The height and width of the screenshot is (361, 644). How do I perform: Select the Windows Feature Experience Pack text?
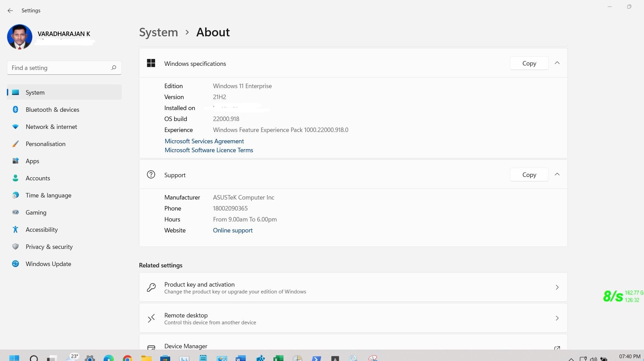pyautogui.click(x=280, y=130)
